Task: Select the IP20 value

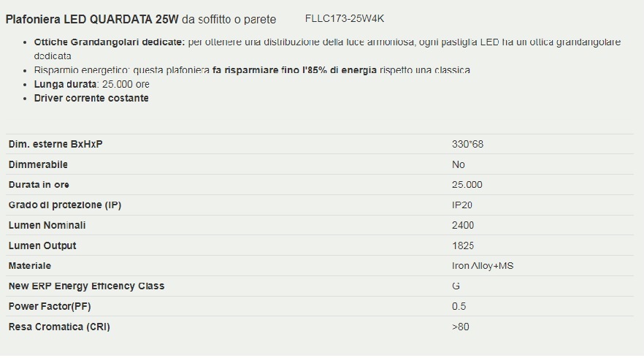Action: [462, 205]
